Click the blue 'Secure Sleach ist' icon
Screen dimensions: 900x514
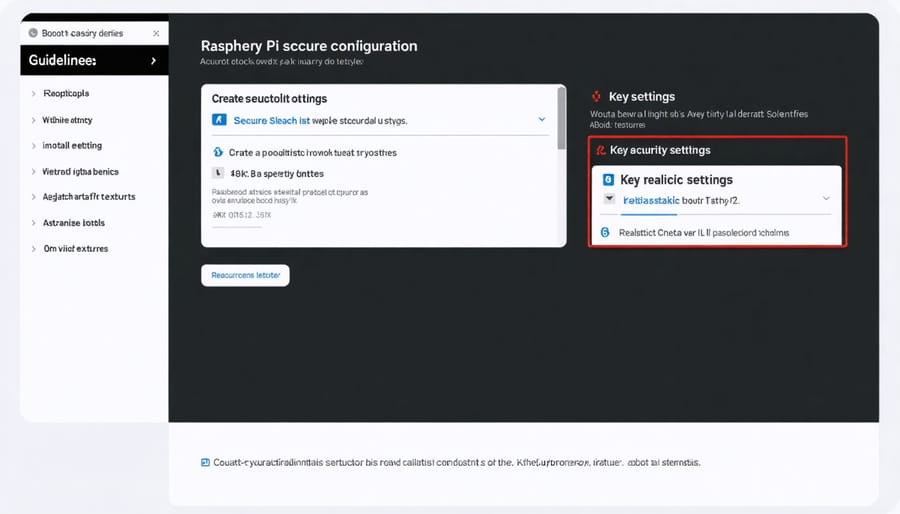[x=219, y=120]
